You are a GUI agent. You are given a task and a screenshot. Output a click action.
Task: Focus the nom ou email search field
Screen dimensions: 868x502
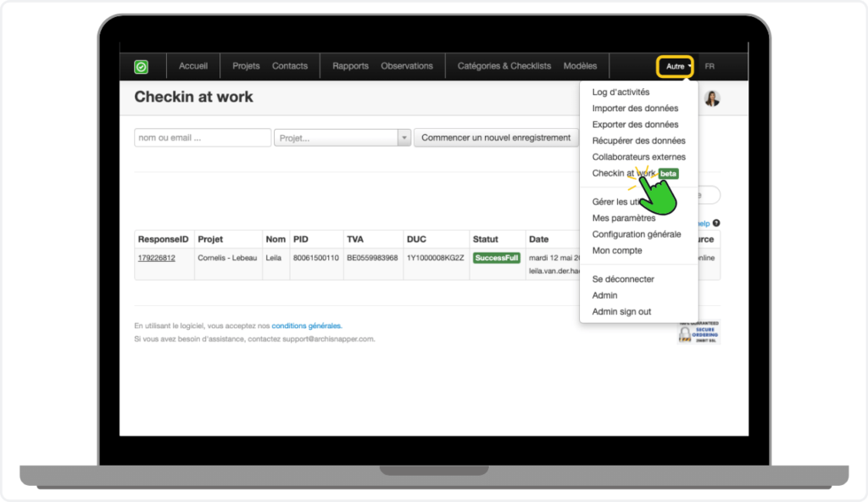tap(203, 137)
